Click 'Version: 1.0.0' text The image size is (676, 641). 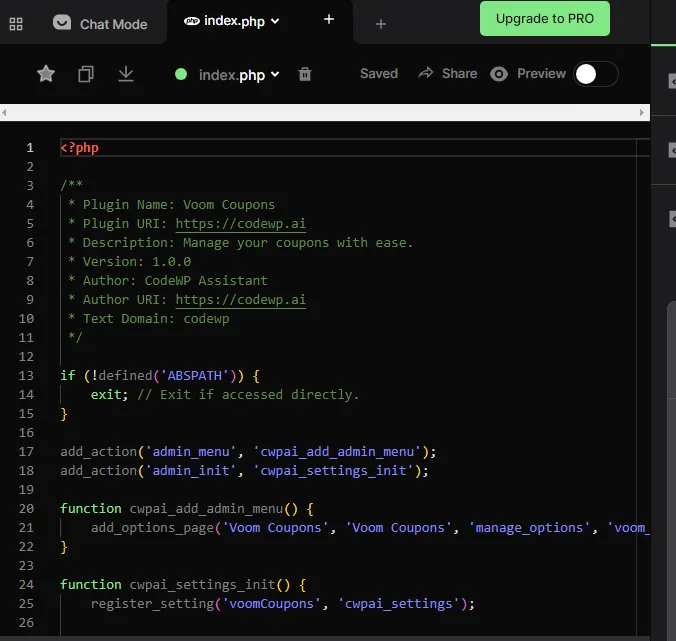coord(137,261)
